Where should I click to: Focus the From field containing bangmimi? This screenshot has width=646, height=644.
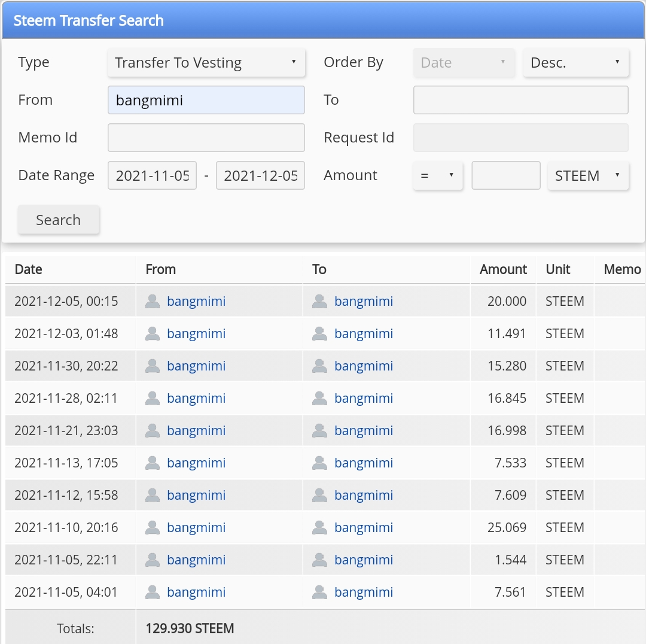pyautogui.click(x=206, y=100)
